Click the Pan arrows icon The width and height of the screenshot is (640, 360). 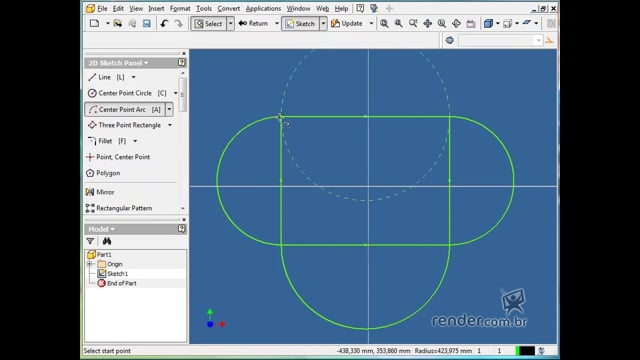click(427, 24)
